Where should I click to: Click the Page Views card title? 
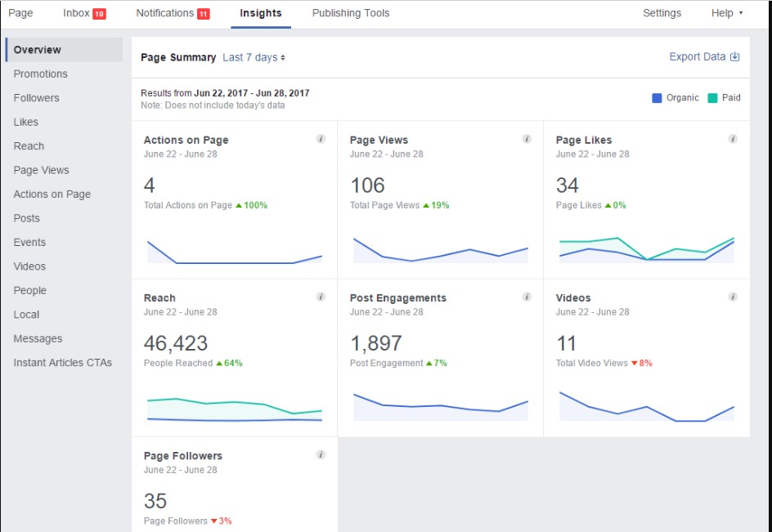(379, 141)
